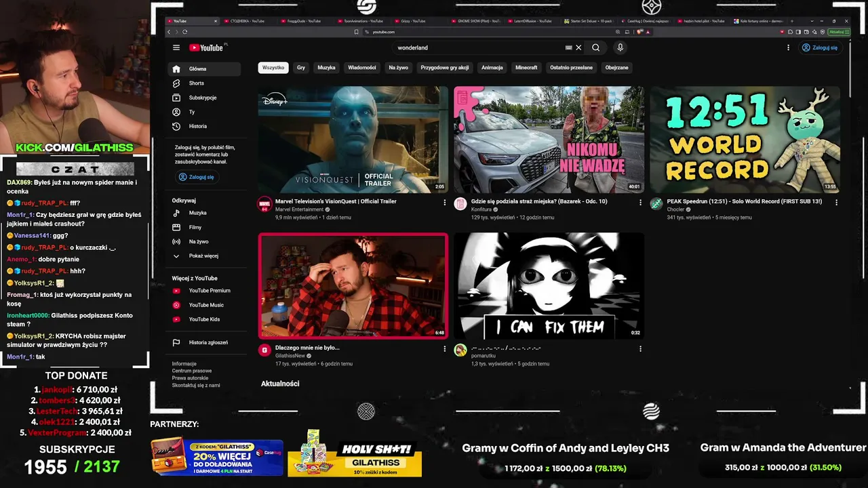
Task: Select the Wiadomości filter chip
Action: click(x=362, y=68)
